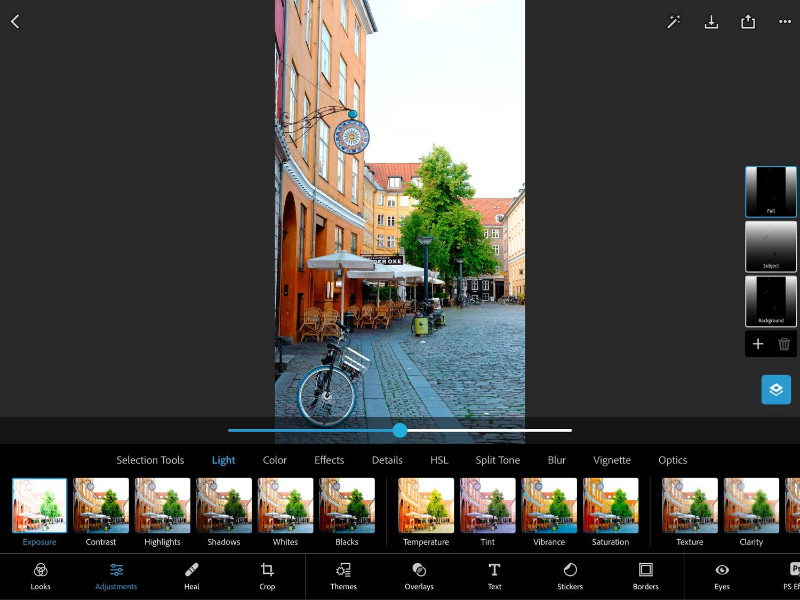
Task: Tap the blue layers mask button
Action: (x=776, y=389)
